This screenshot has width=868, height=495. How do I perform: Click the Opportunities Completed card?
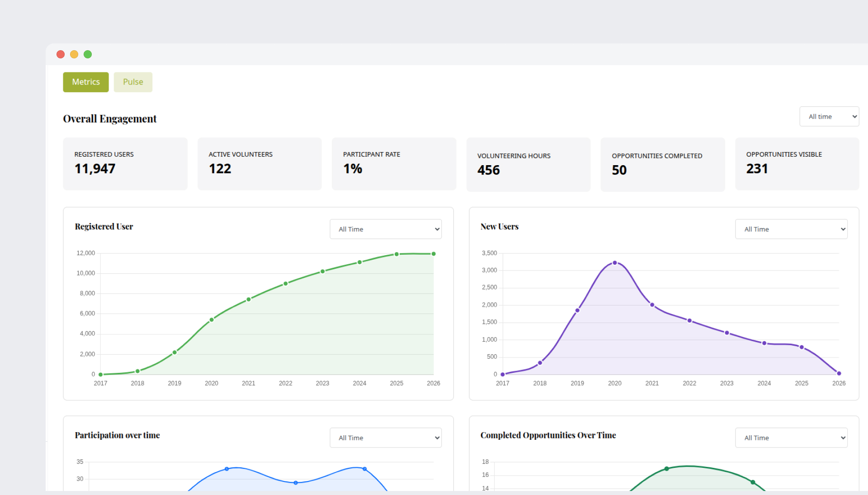[x=662, y=165]
